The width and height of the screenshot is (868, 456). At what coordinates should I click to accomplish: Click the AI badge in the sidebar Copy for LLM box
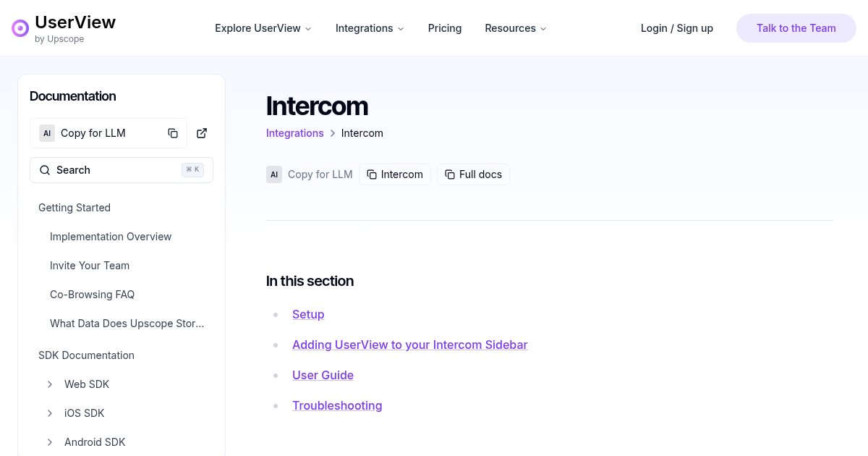coord(47,133)
